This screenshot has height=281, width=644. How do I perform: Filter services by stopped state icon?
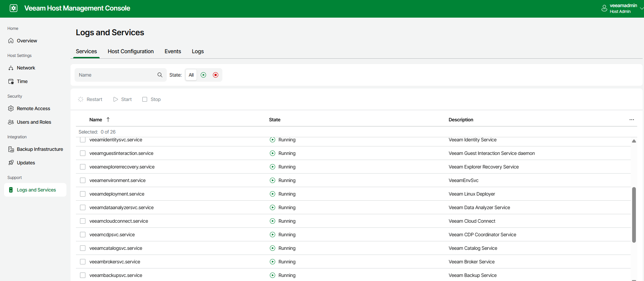(x=216, y=75)
